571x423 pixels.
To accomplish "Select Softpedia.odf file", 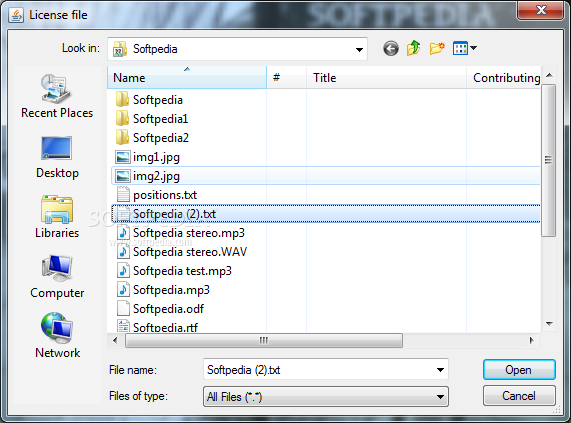I will pyautogui.click(x=160, y=309).
